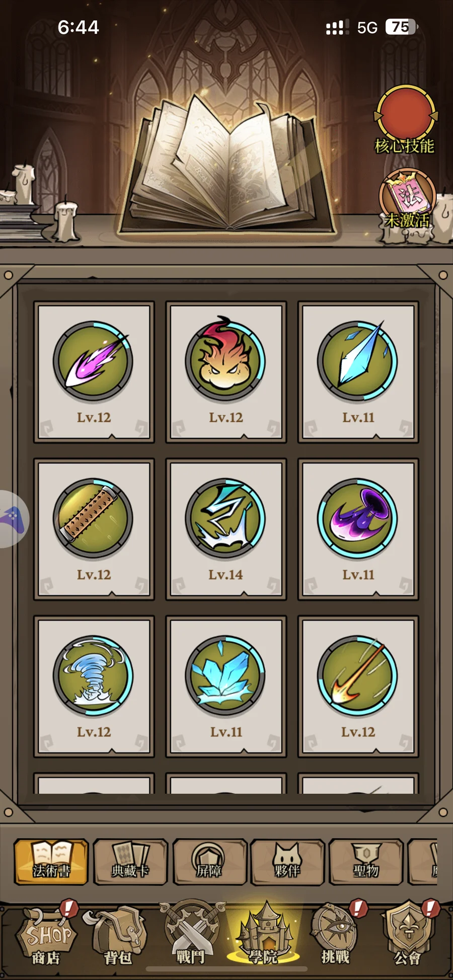
Task: Open the Lv.14 lightning spell card
Action: click(x=226, y=530)
